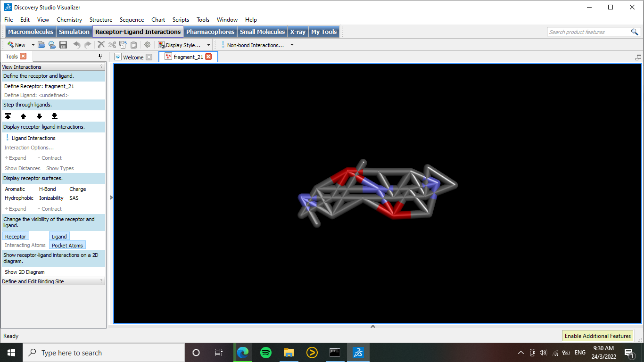This screenshot has height=362, width=644.
Task: Open the Display Style dialog
Action: tap(180, 45)
